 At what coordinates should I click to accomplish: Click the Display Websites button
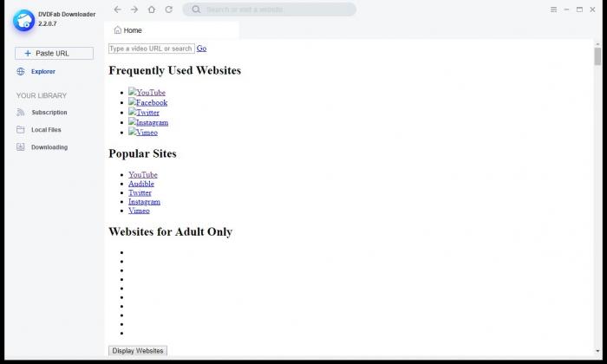click(x=138, y=351)
